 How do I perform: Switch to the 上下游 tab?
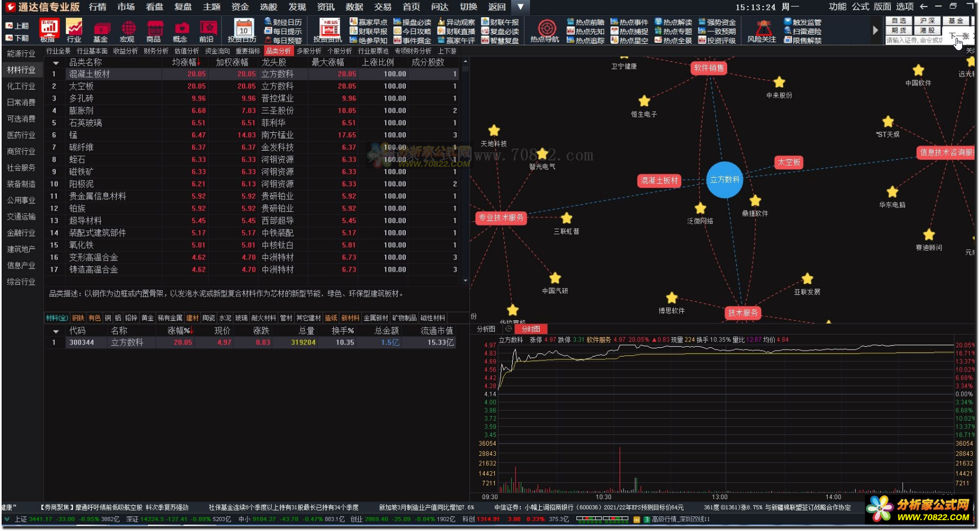point(447,51)
